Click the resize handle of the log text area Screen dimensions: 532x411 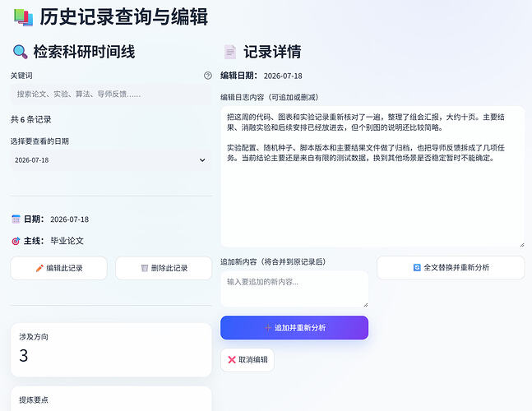522,244
